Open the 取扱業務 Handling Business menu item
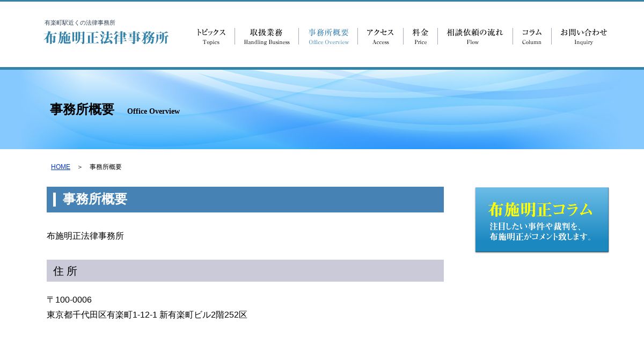 pos(267,36)
